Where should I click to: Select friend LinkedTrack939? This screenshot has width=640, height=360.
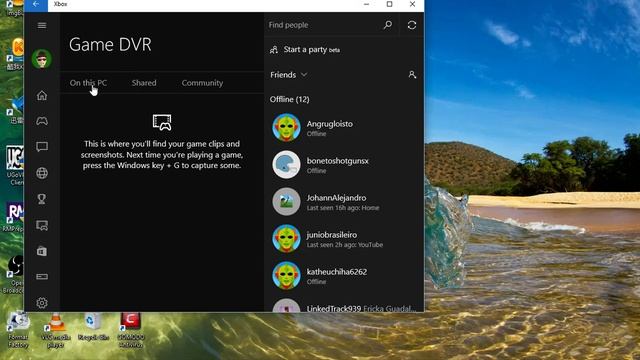(333, 308)
